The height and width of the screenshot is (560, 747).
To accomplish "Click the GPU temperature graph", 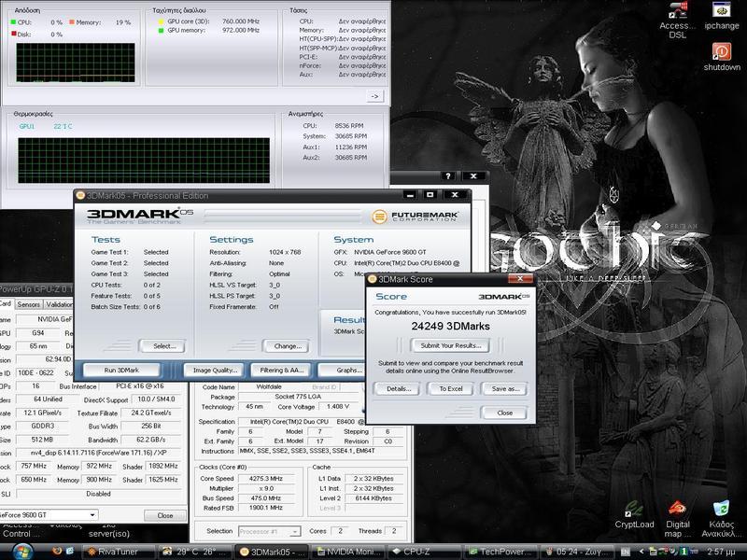I will click(x=144, y=161).
